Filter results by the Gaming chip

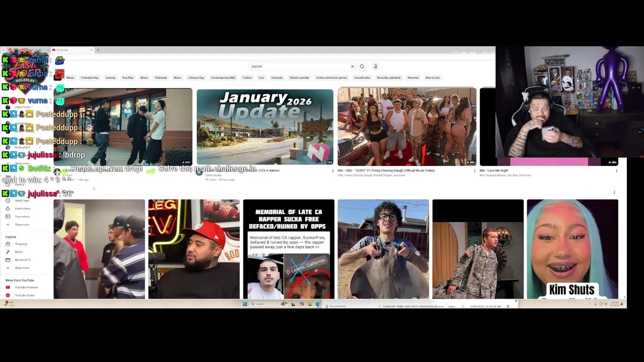coord(110,78)
